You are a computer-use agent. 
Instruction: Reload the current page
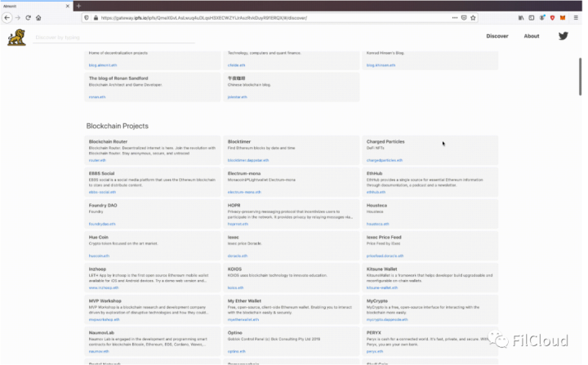28,18
